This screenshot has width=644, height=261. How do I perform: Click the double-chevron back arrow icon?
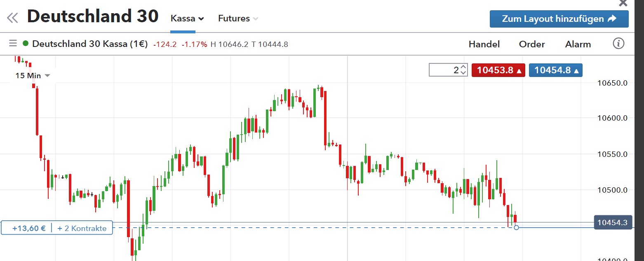click(x=12, y=18)
